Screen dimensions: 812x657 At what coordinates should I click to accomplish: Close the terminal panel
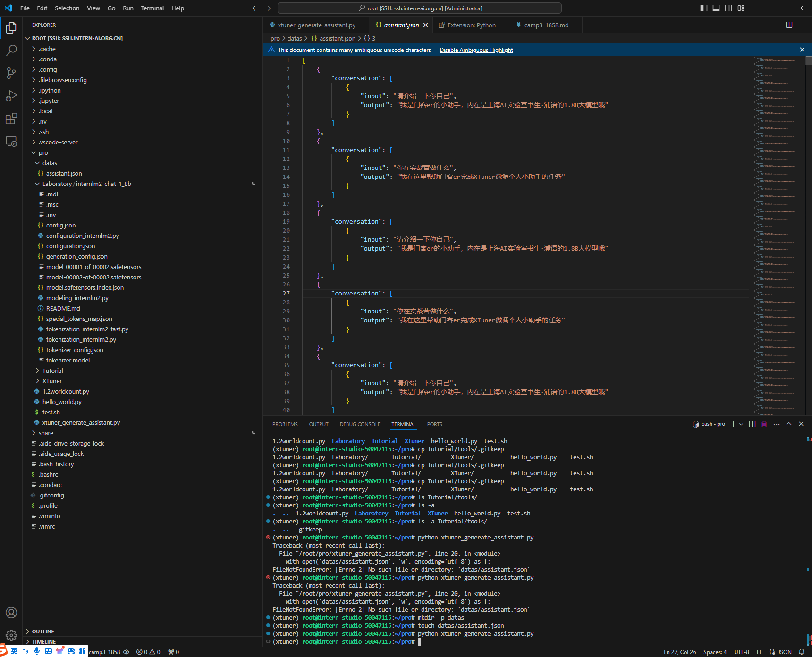[801, 424]
